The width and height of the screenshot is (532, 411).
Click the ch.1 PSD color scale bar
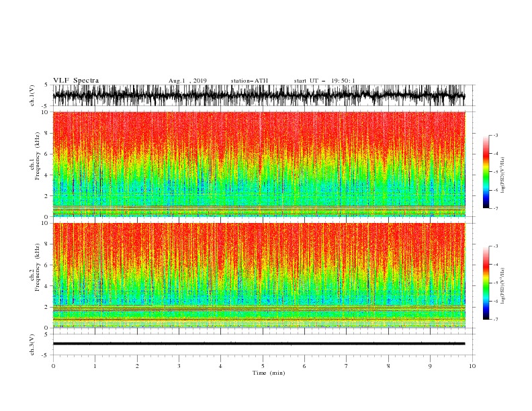[486, 172]
